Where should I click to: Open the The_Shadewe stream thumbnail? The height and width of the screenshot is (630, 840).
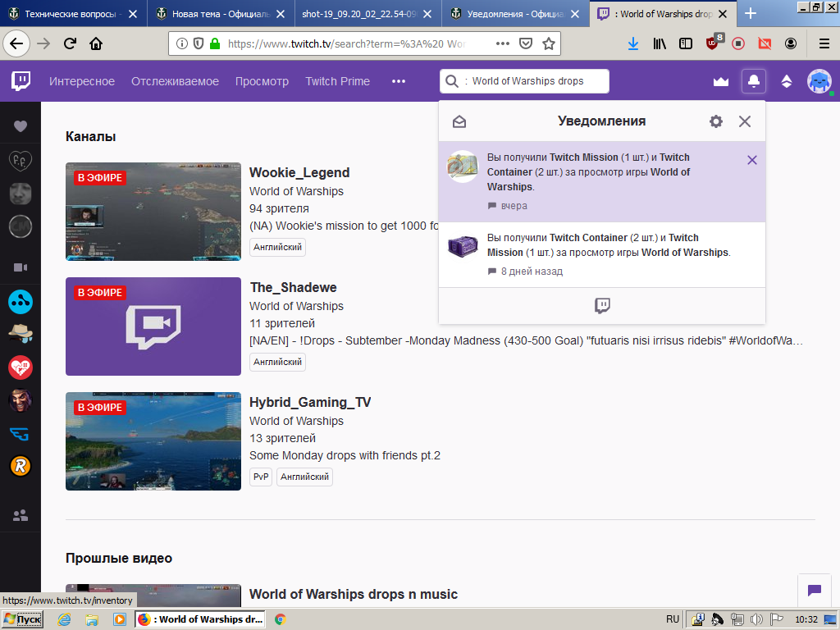[x=153, y=326]
